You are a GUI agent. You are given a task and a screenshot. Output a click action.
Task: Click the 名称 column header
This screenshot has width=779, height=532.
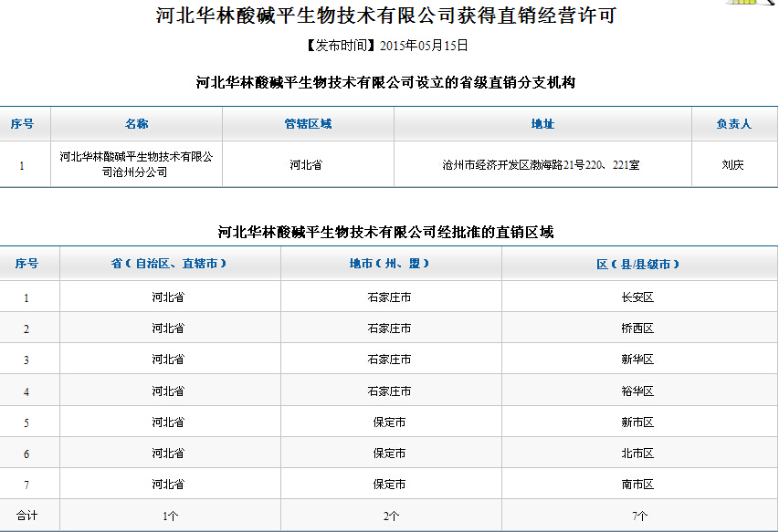[137, 123]
